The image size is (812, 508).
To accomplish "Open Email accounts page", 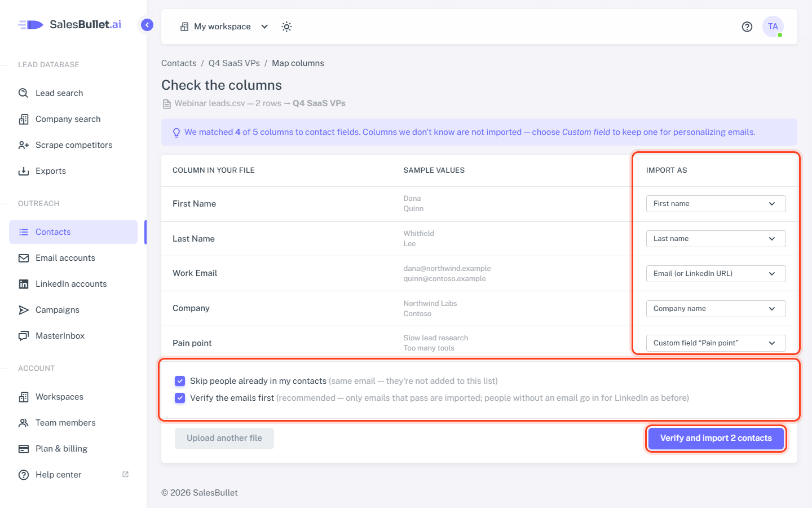I will [73, 258].
